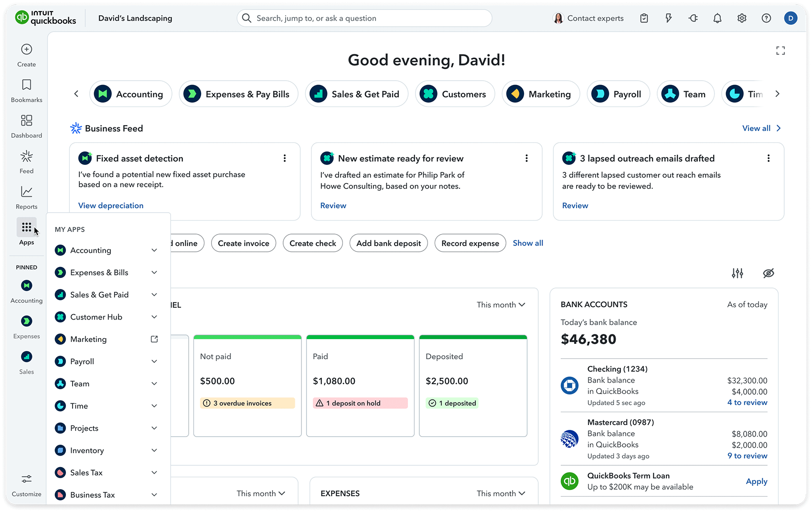Open the Feed sidebar icon
The width and height of the screenshot is (812, 512).
(27, 156)
